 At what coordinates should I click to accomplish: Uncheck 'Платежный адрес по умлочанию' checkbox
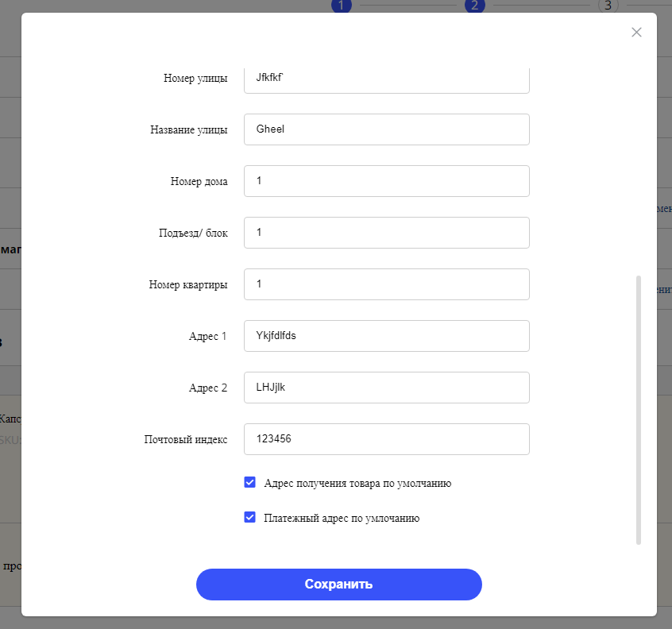click(x=250, y=517)
